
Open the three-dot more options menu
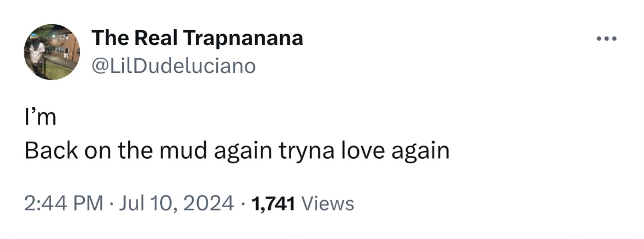[607, 39]
